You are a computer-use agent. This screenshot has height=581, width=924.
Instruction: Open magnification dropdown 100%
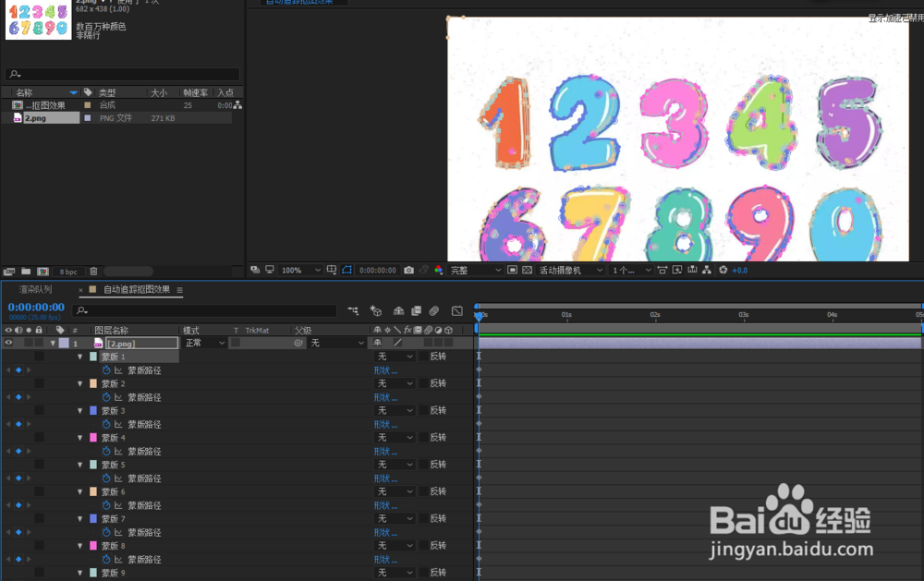point(300,271)
